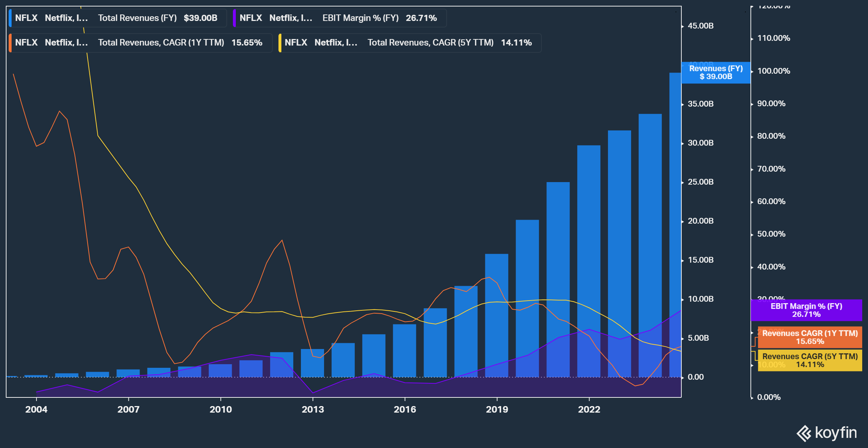Click the 50.00% percent axis label
868x448 pixels.
(x=771, y=234)
